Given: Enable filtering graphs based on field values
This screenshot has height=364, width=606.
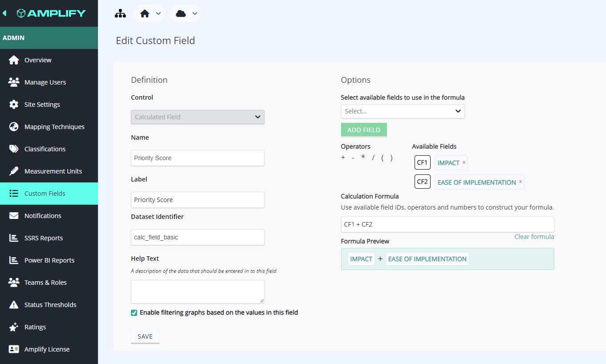Looking at the screenshot, I should (134, 312).
